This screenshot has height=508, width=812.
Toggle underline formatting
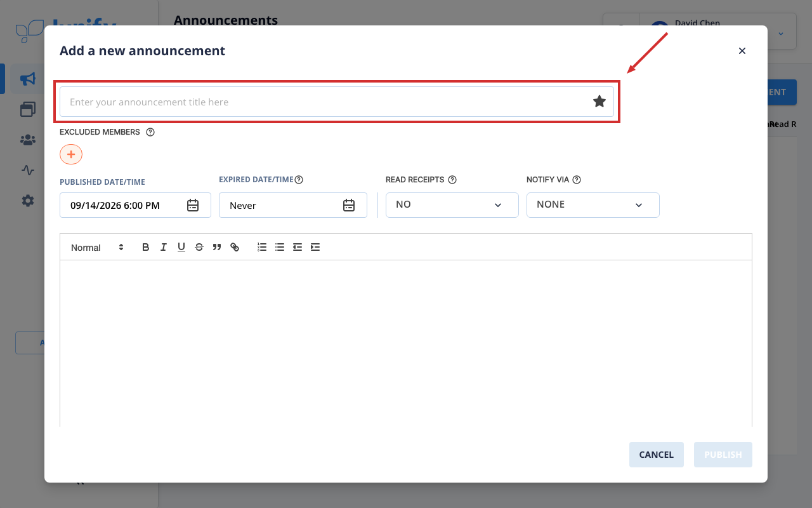pyautogui.click(x=181, y=248)
